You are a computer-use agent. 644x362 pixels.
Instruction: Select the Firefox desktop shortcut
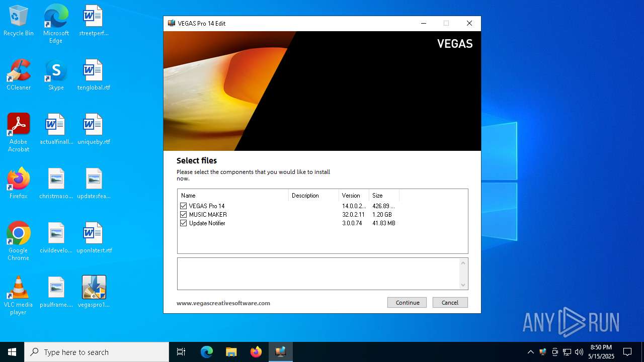[x=19, y=184]
